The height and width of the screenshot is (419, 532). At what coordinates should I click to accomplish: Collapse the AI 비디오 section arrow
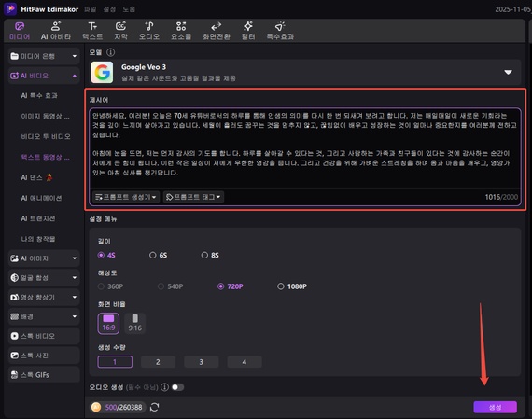75,76
